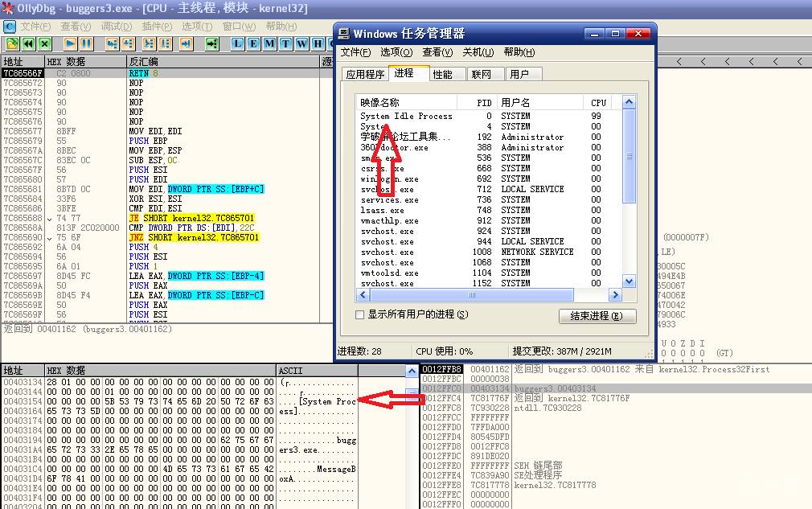Open Task Manager 帮助(H) menu
This screenshot has width=812, height=509.
coord(519,52)
